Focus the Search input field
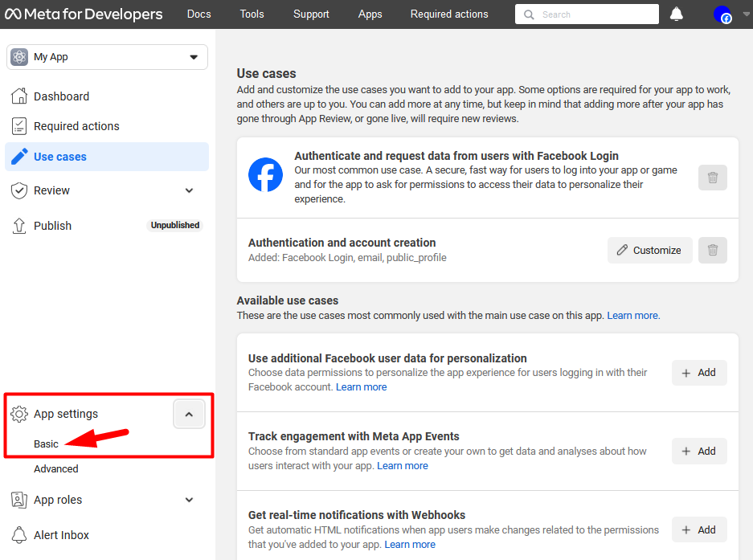 click(x=587, y=14)
